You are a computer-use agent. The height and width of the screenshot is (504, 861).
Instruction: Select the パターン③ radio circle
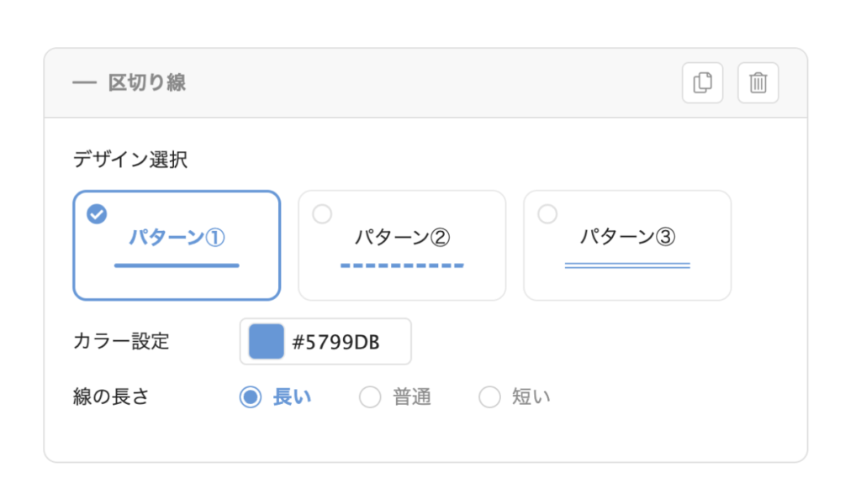[547, 214]
